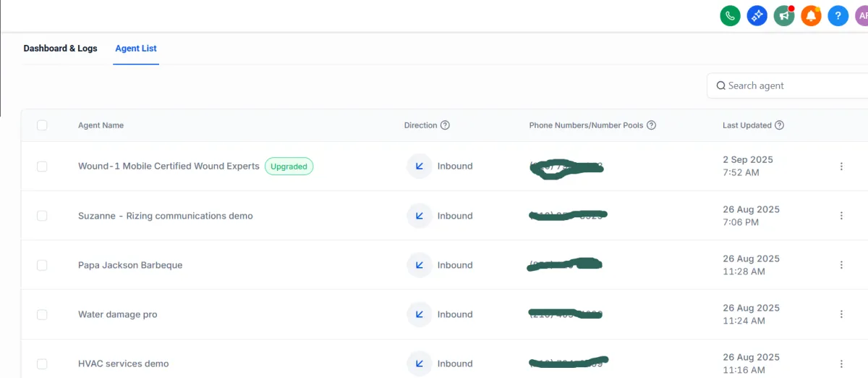This screenshot has width=868, height=378.
Task: Open three-dot menu for HVAC services demo
Action: (x=841, y=364)
